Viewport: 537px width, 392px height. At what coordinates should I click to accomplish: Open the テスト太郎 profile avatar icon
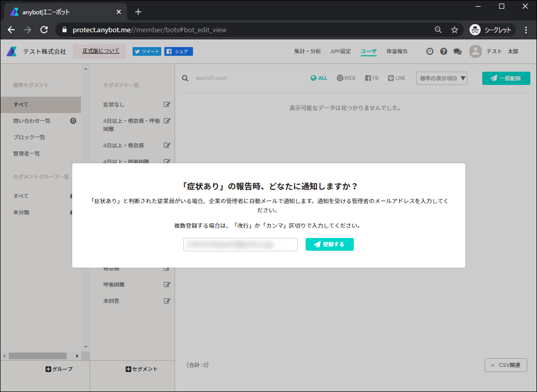click(x=476, y=51)
